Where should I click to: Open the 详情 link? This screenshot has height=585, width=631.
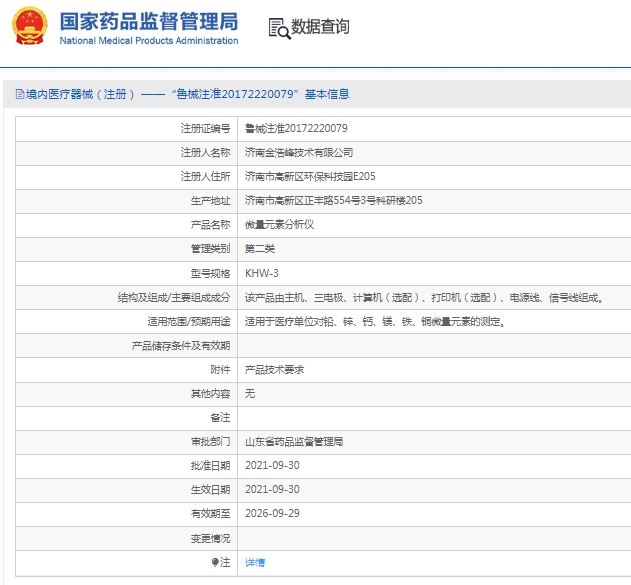tap(255, 562)
